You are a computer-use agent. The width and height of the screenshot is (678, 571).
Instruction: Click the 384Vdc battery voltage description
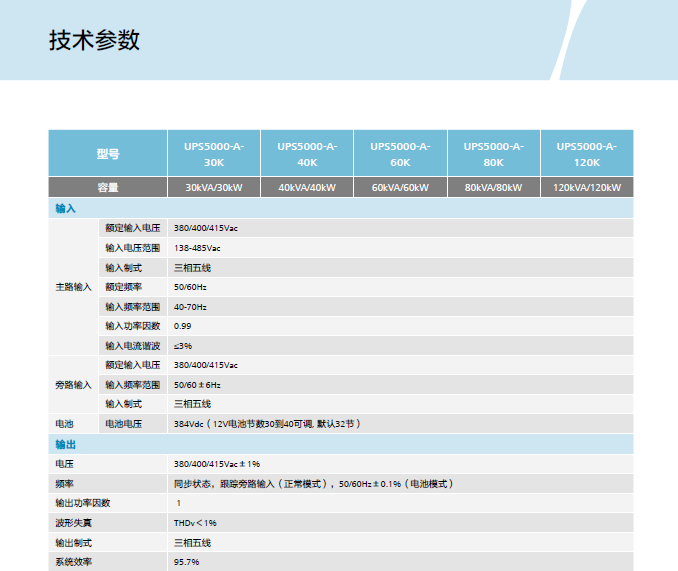pos(267,424)
